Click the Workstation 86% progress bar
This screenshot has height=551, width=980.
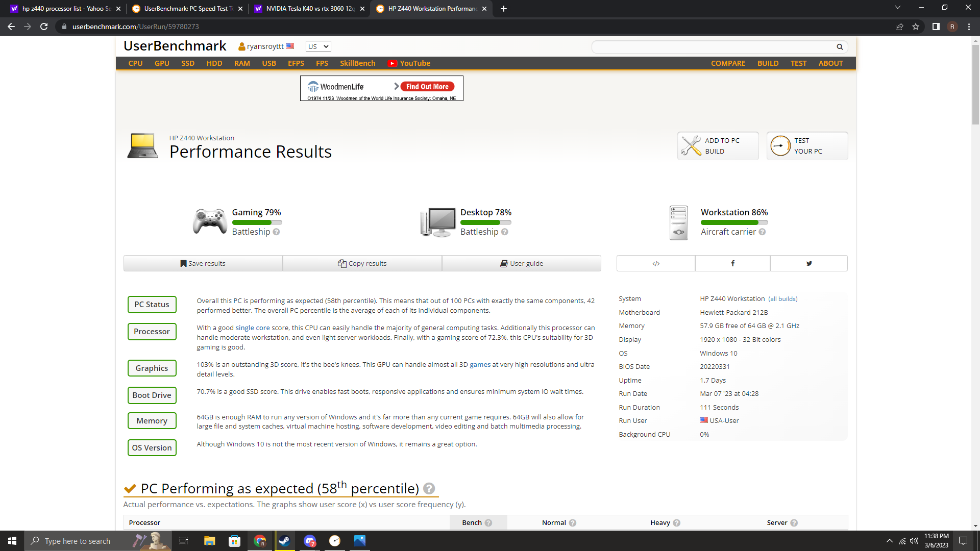tap(734, 222)
